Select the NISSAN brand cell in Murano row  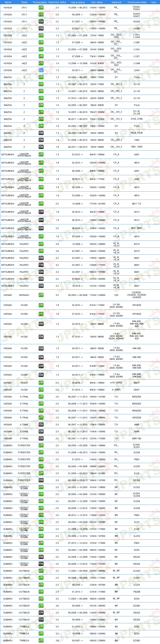click(x=8, y=295)
